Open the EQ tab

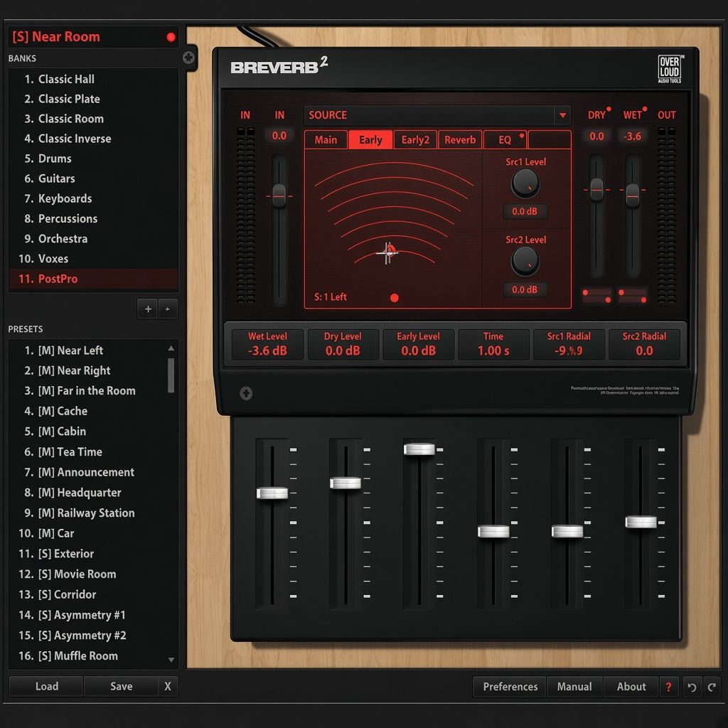[x=505, y=140]
